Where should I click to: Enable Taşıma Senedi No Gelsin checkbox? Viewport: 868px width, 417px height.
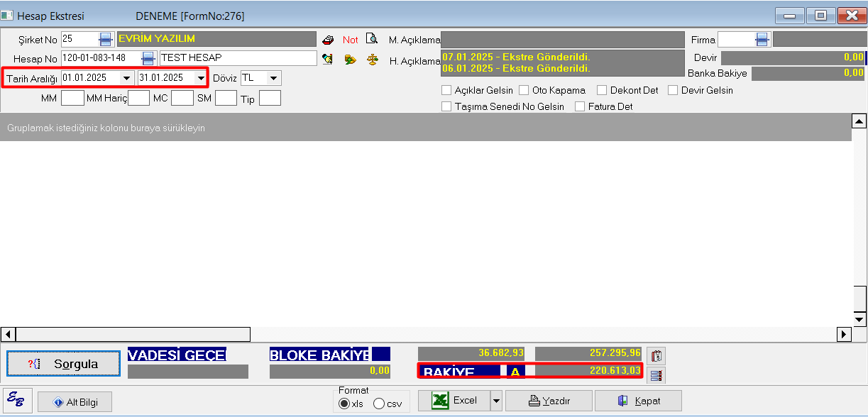tap(446, 106)
